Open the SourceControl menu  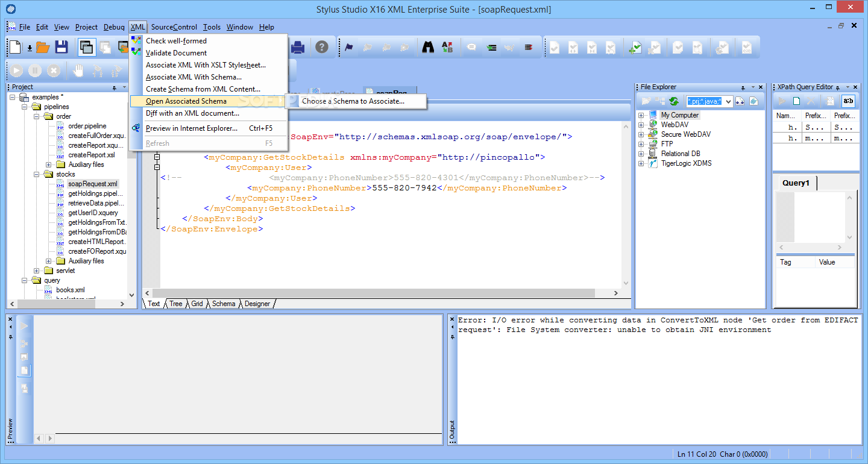[174, 27]
